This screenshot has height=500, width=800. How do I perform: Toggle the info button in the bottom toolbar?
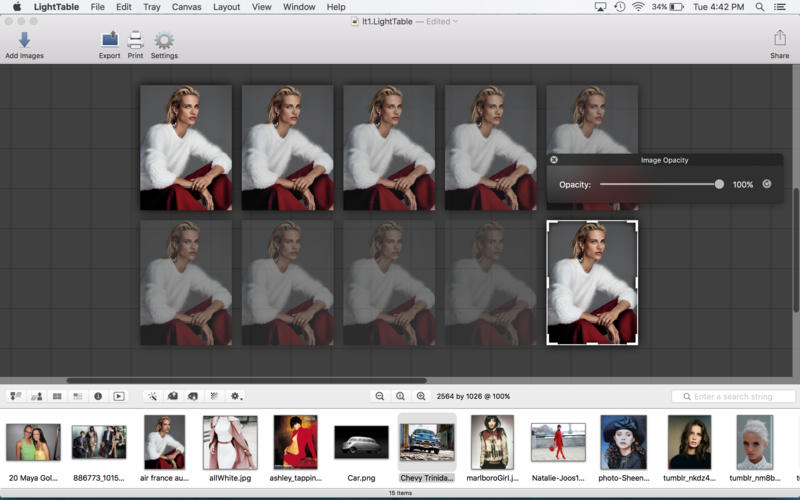[98, 396]
